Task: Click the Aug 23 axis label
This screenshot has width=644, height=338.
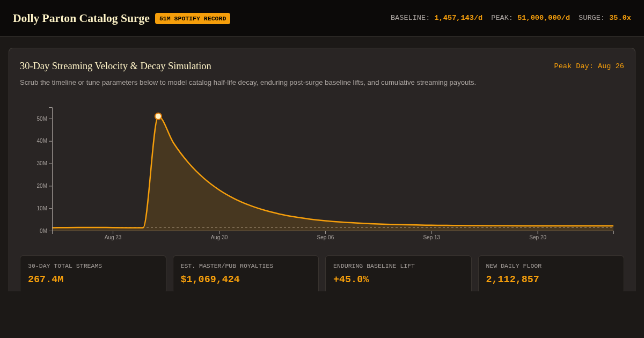Action: (113, 238)
